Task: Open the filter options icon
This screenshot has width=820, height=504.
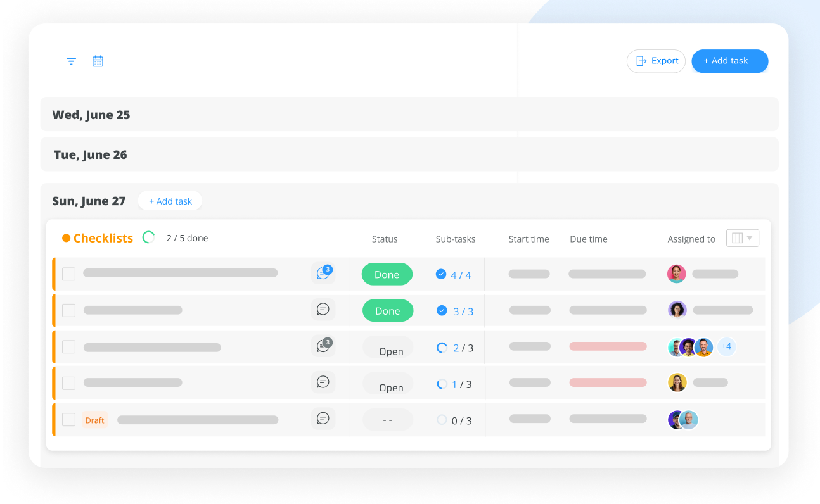Action: (72, 61)
